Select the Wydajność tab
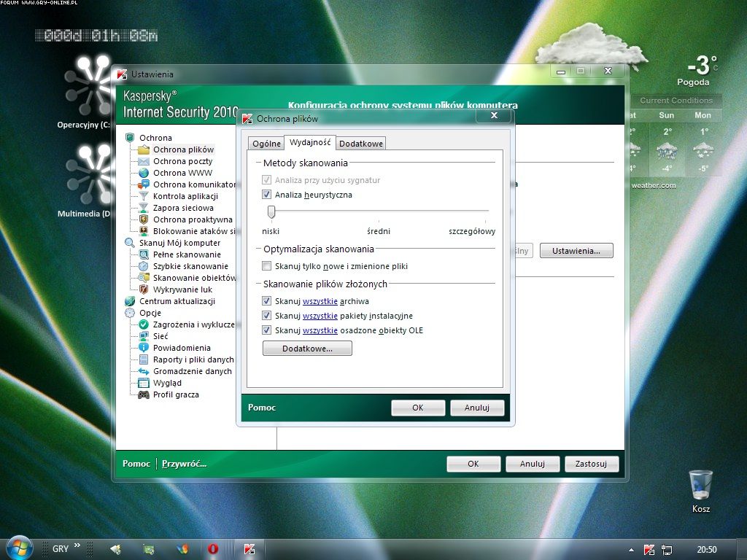This screenshot has height=560, width=747. click(310, 142)
